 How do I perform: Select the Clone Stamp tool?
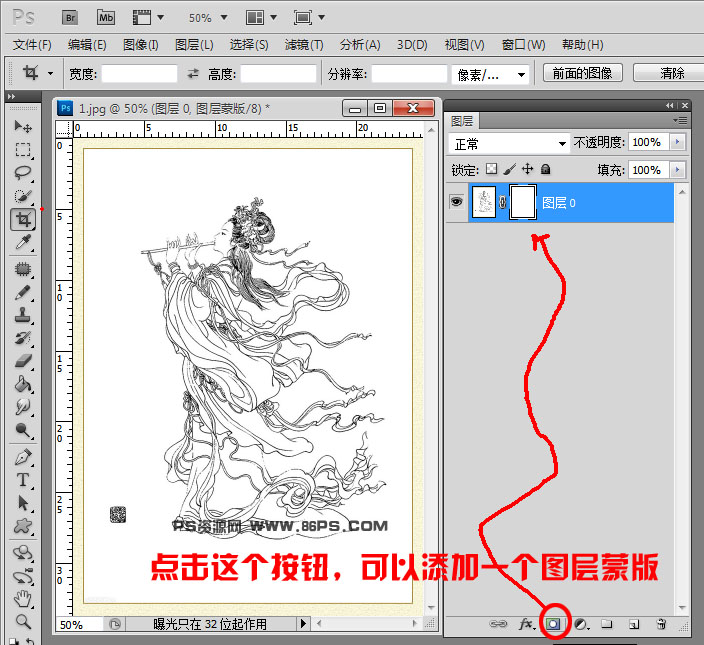[23, 316]
